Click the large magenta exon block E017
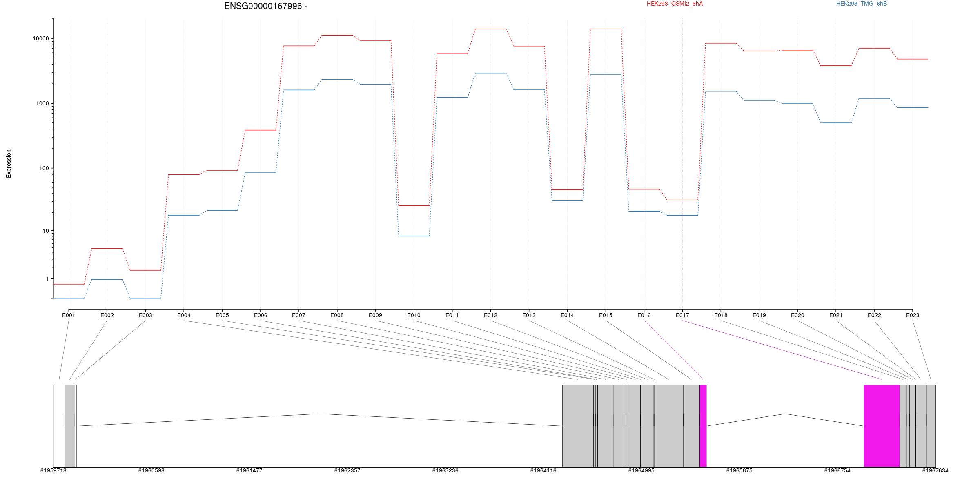Viewport: 980px width, 490px height. [x=882, y=426]
